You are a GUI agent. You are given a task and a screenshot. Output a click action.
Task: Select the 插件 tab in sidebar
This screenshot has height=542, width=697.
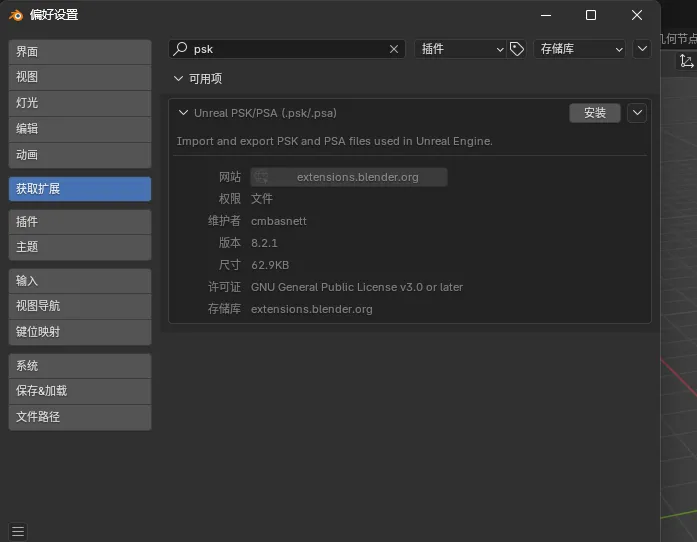point(80,222)
